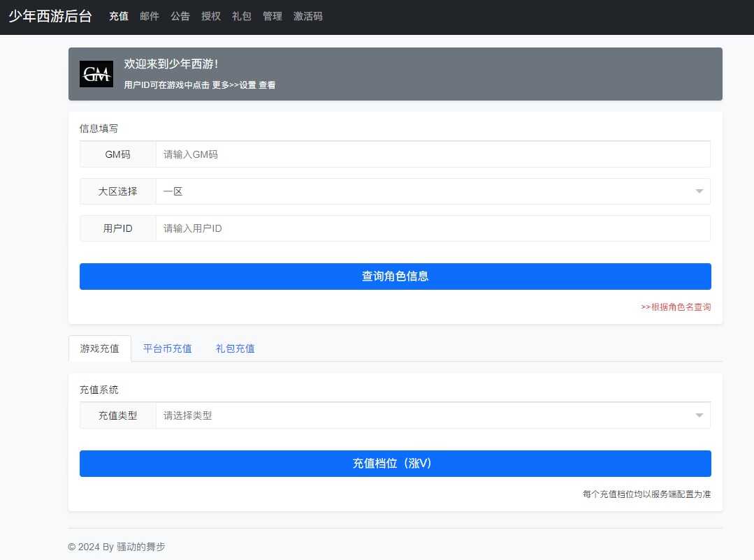Open the 邮件 menu item
754x560 pixels.
149,16
